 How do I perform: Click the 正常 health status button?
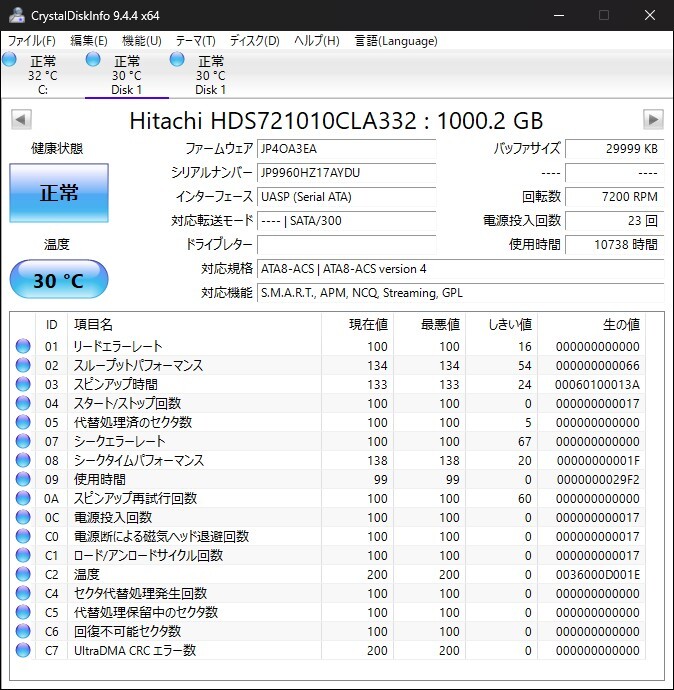tap(59, 193)
